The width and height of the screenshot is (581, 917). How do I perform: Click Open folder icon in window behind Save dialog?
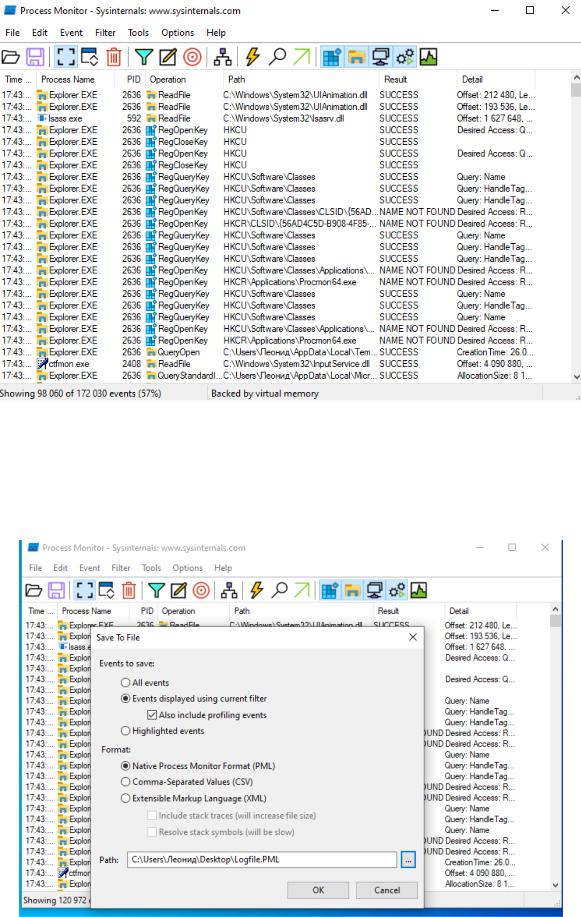[34, 590]
